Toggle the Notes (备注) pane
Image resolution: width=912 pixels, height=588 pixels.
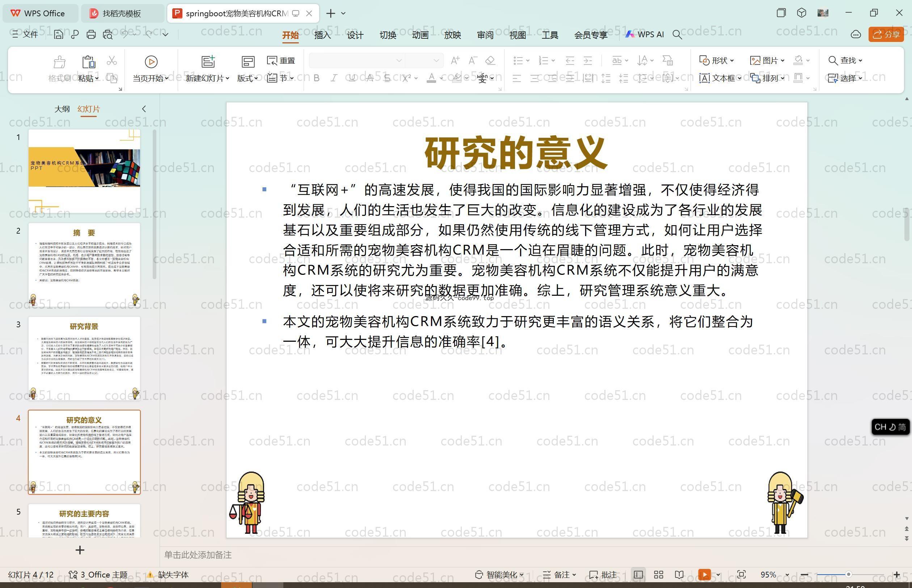tap(559, 575)
